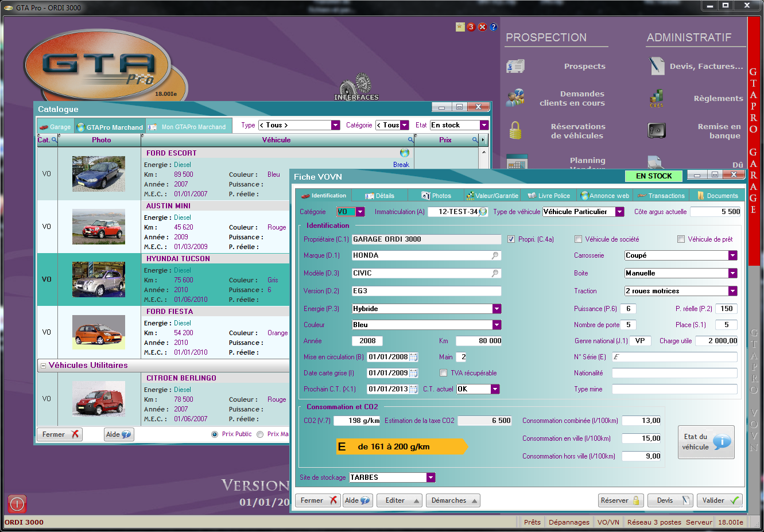
Task: Click the Devis button
Action: point(670,500)
